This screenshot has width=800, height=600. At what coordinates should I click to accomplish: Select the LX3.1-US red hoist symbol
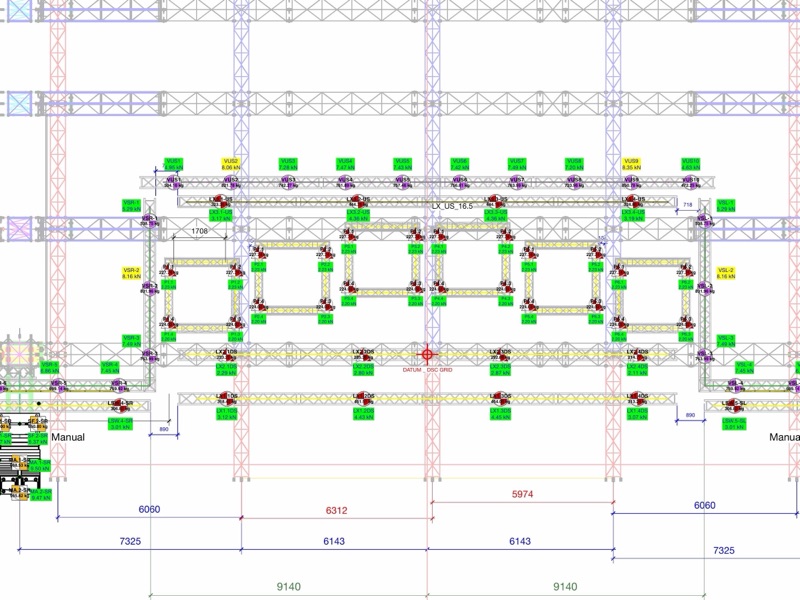[220, 201]
